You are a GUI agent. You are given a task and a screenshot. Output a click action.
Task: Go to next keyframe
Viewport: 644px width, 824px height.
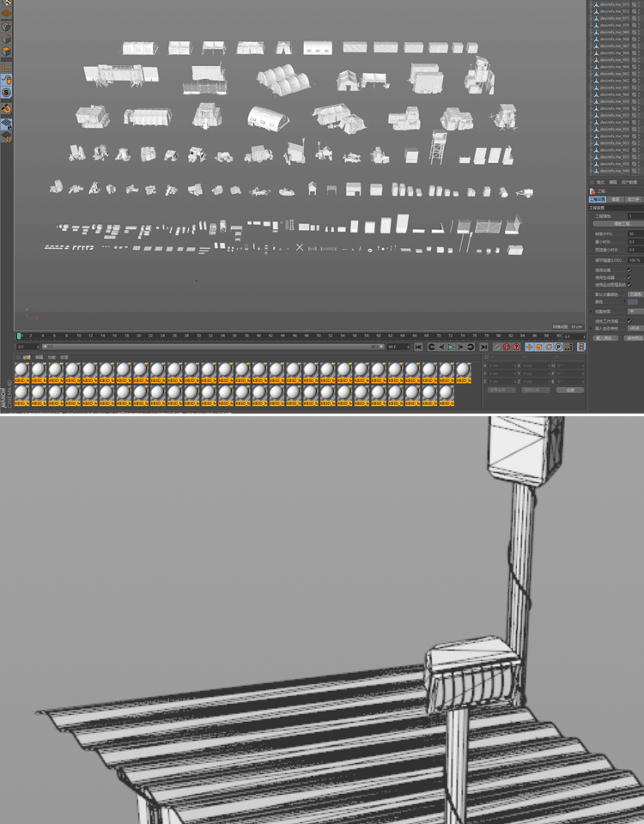point(471,347)
